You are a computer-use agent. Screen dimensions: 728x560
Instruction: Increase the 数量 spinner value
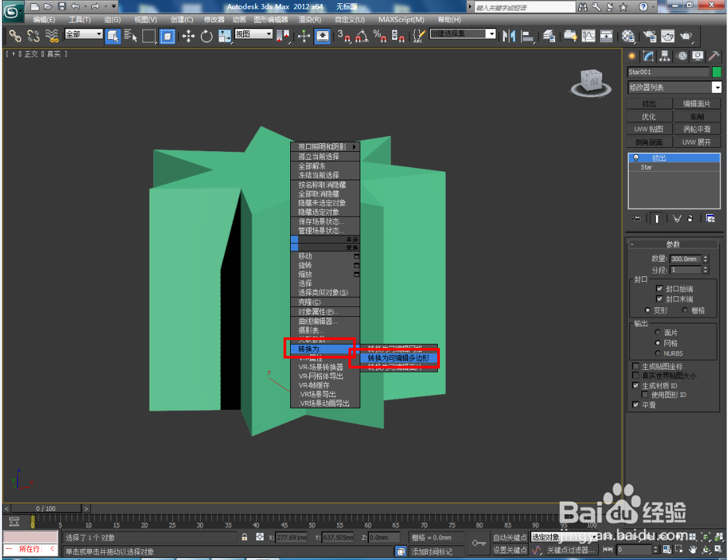pos(705,256)
